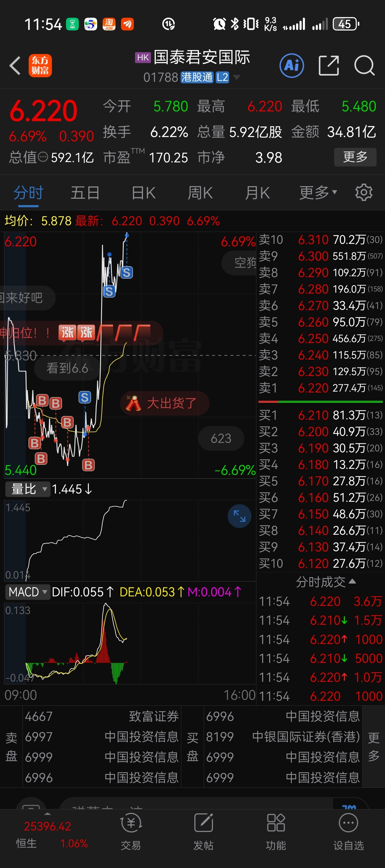385x868 pixels.
Task: Tap 卖1 price 6.220 row
Action: tap(321, 388)
